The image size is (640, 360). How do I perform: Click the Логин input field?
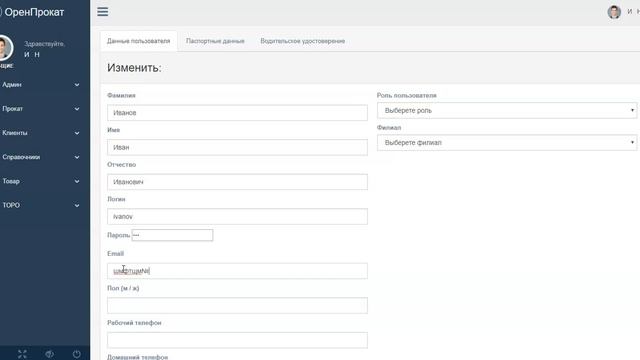tap(237, 216)
